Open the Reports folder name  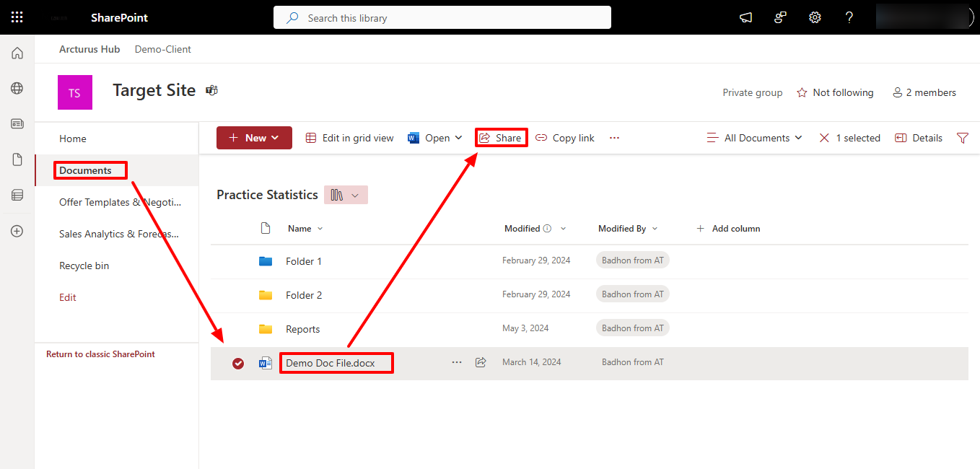[303, 329]
